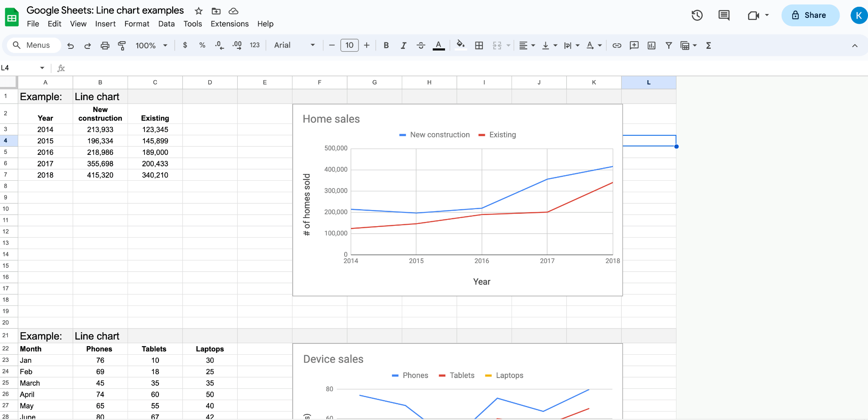Open the fill color picker

[461, 45]
